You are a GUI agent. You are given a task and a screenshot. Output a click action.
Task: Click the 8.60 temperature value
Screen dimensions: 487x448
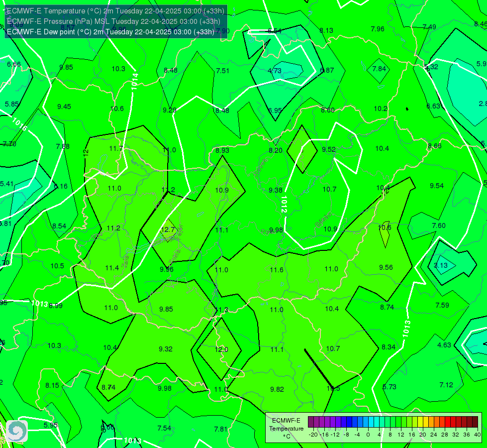click(328, 110)
